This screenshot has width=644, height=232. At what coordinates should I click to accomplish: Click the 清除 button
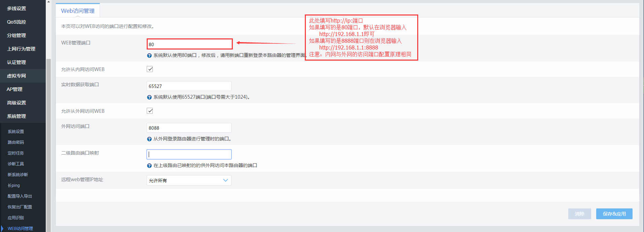click(x=579, y=214)
